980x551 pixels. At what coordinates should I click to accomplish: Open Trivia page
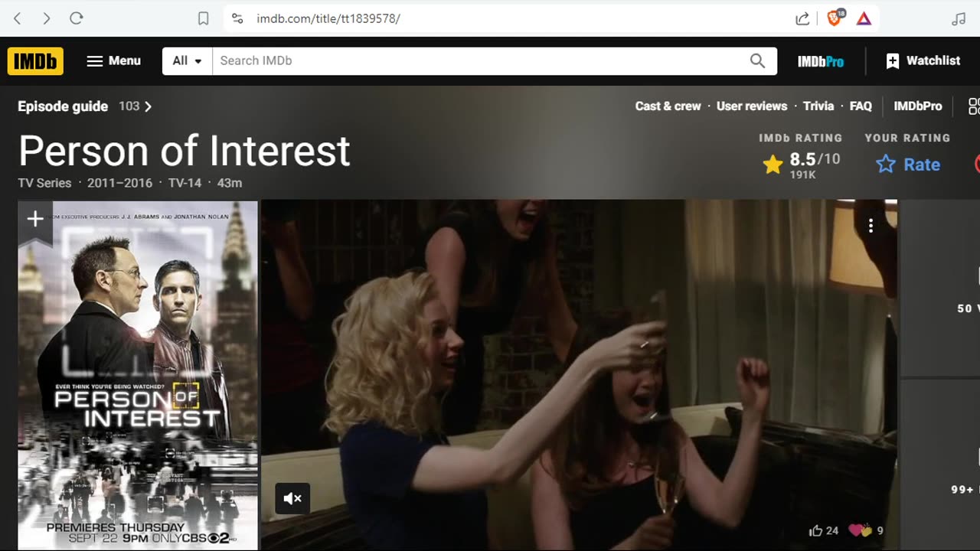(x=818, y=106)
